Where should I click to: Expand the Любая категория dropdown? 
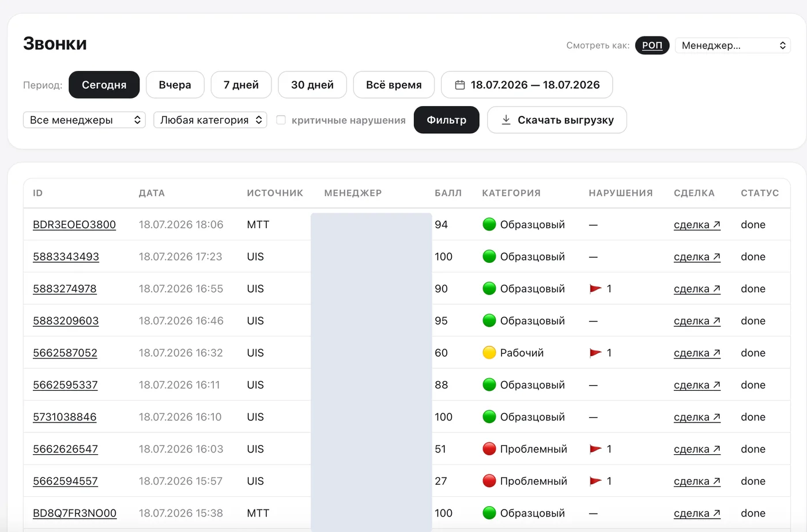coord(210,120)
